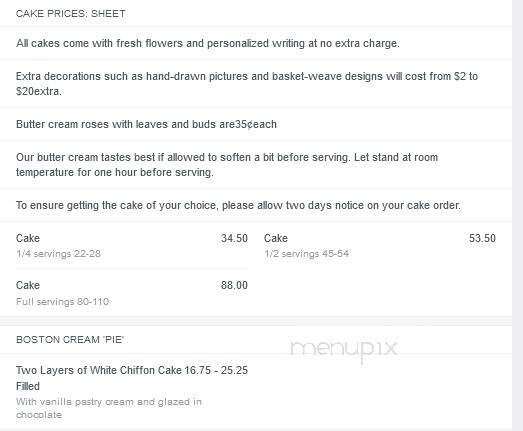Click the 88.00 price
Image resolution: width=523 pixels, height=431 pixels.
tap(234, 285)
